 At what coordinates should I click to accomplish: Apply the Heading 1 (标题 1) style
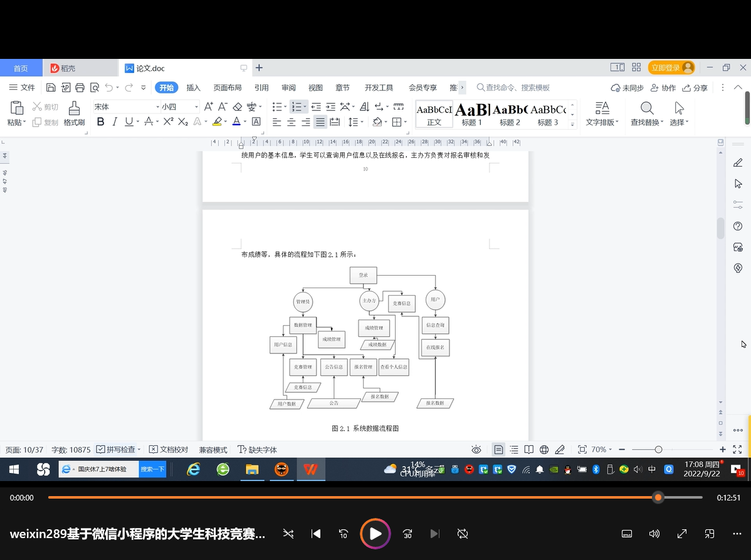(472, 115)
